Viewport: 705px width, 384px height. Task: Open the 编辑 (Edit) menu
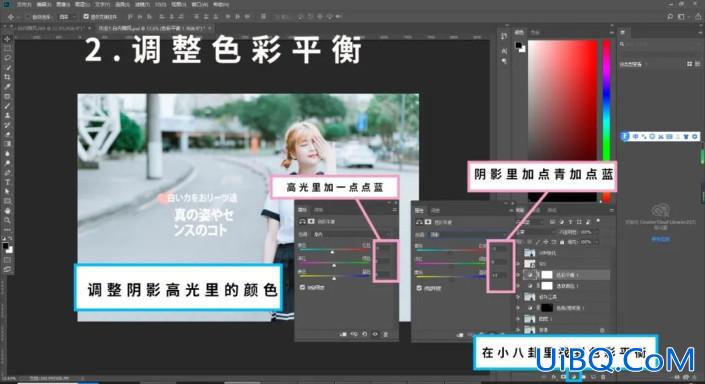pos(44,4)
